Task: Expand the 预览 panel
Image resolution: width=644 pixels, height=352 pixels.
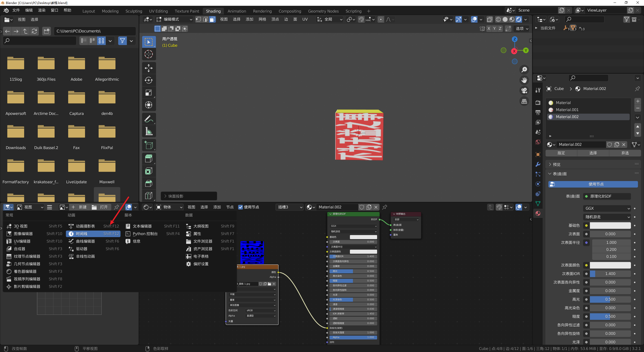Action: click(x=556, y=164)
